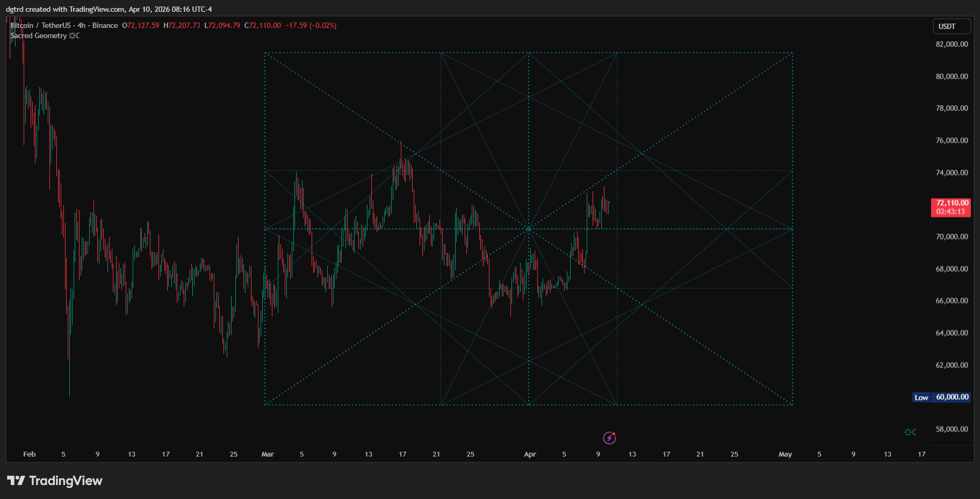The width and height of the screenshot is (980, 499).
Task: Open the TradingView logo link
Action: click(x=55, y=480)
